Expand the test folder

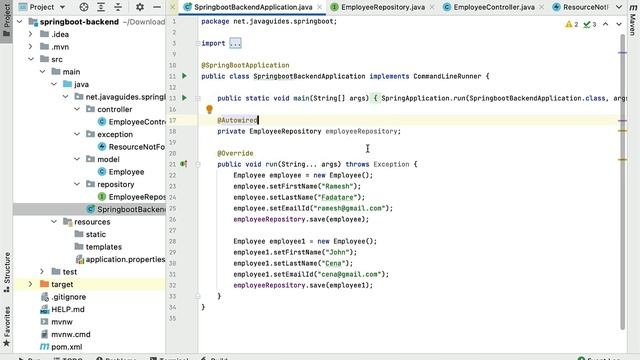click(42, 272)
